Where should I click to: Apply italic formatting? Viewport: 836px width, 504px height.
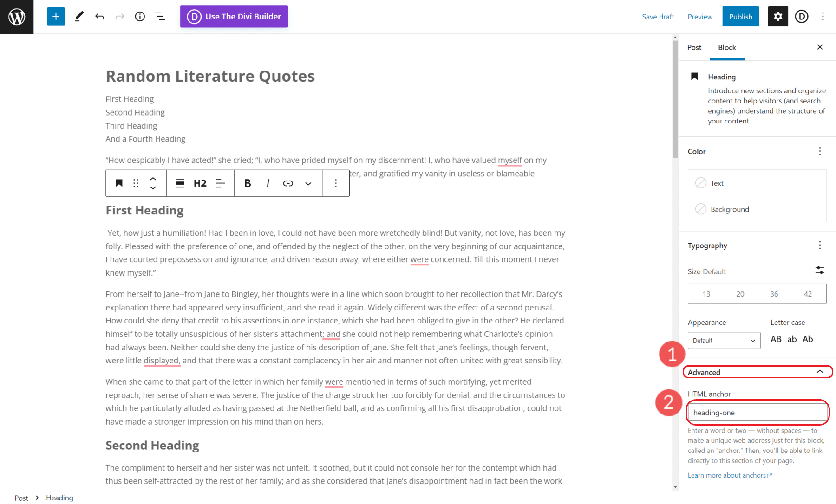click(x=268, y=183)
